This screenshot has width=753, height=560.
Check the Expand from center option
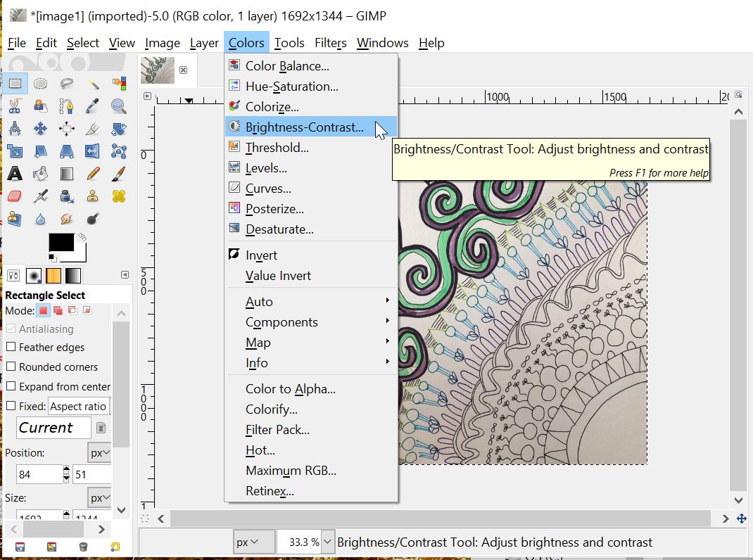pyautogui.click(x=11, y=386)
